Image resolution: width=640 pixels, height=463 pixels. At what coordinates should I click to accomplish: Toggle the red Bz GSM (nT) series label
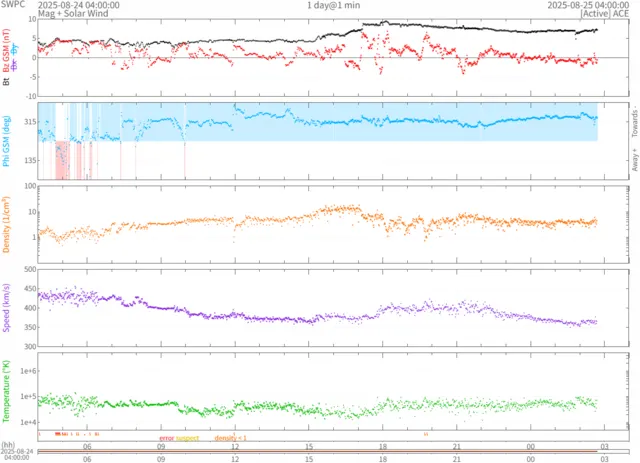7,48
